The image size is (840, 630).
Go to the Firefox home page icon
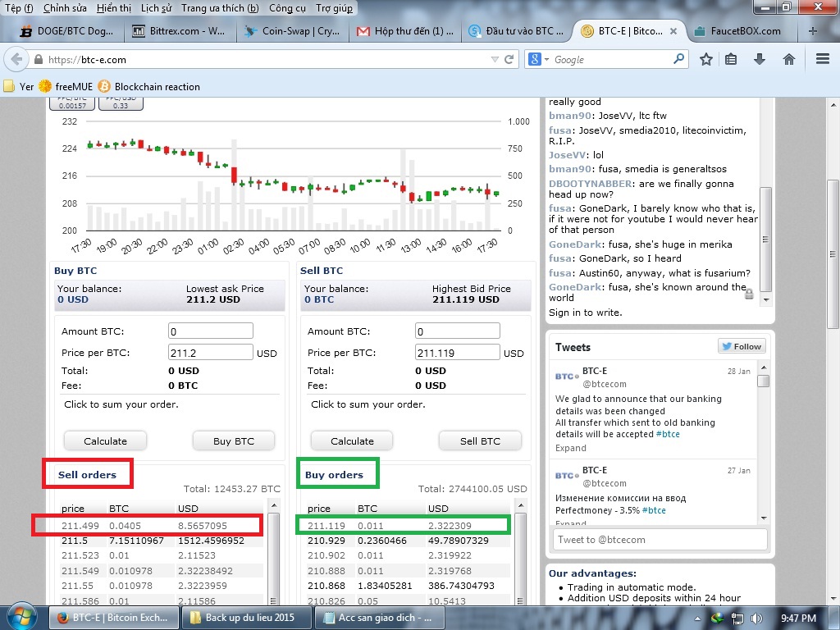(x=788, y=59)
